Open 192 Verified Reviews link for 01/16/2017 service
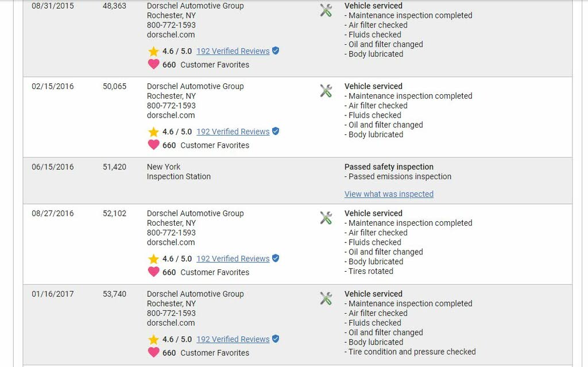 click(x=233, y=339)
